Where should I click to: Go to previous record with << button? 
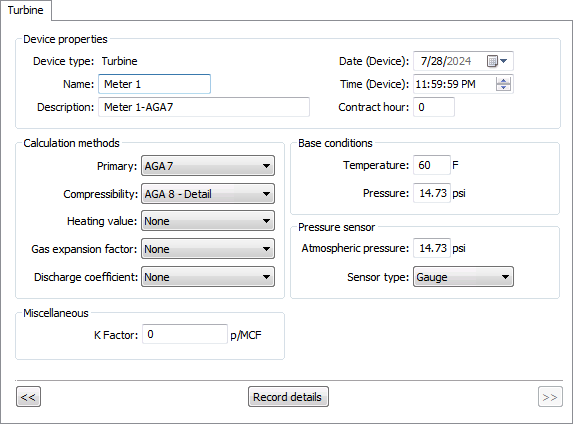click(29, 397)
